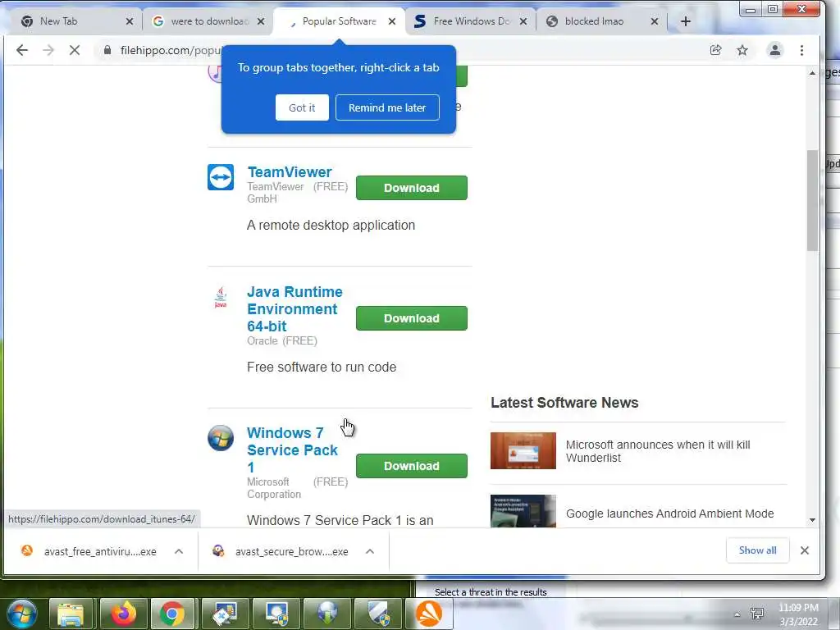Open a new tab with plus

[686, 21]
